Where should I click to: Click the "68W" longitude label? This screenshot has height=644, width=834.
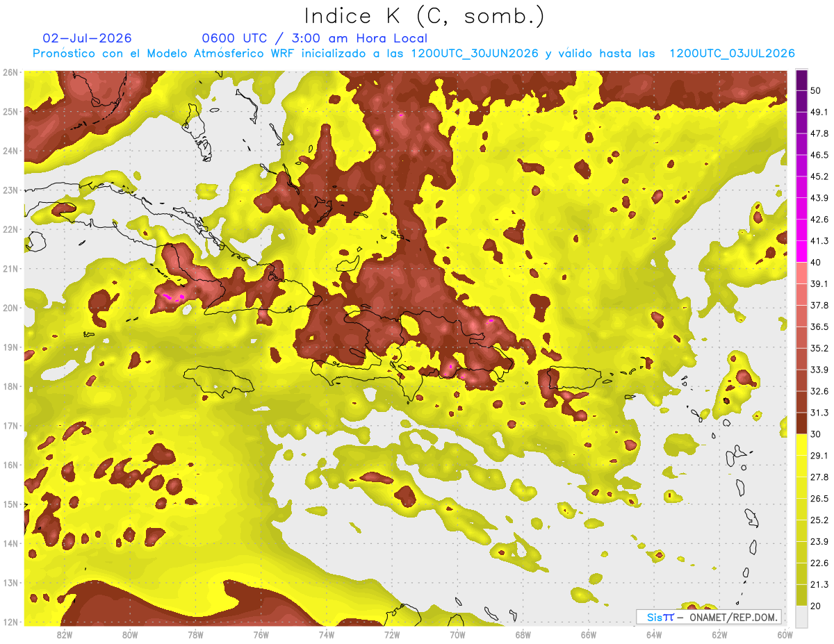[523, 635]
